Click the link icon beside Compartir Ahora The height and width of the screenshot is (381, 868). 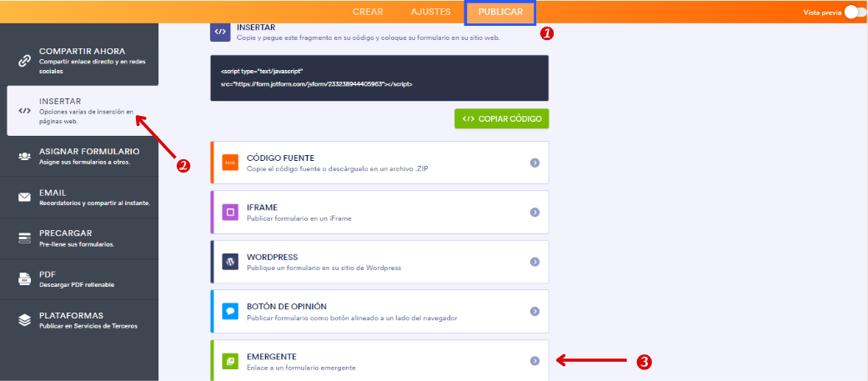(x=24, y=62)
